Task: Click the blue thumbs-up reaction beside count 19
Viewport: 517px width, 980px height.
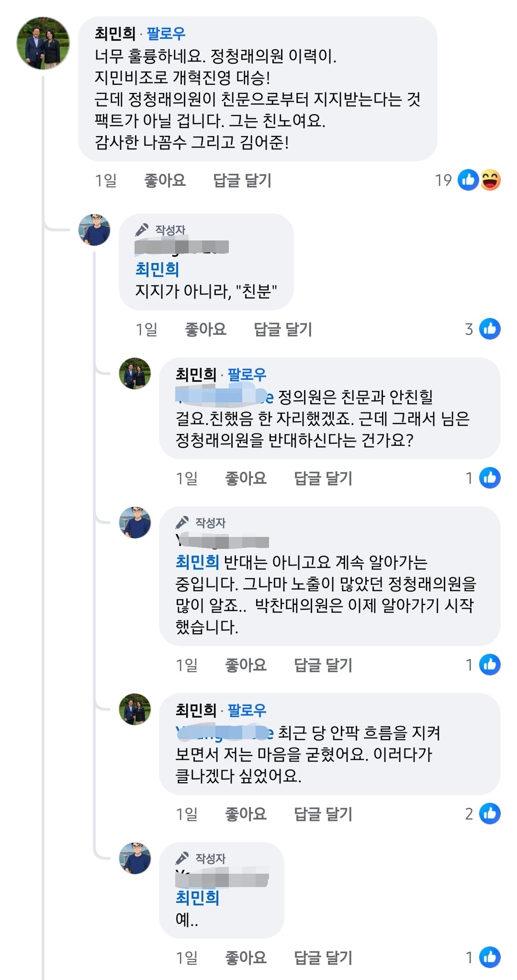Action: point(468,180)
